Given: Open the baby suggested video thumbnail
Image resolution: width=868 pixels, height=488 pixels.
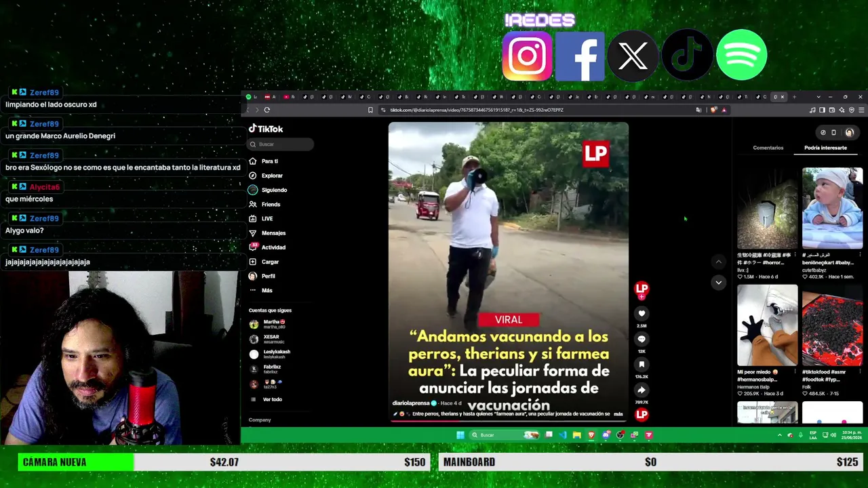Looking at the screenshot, I should (x=832, y=208).
